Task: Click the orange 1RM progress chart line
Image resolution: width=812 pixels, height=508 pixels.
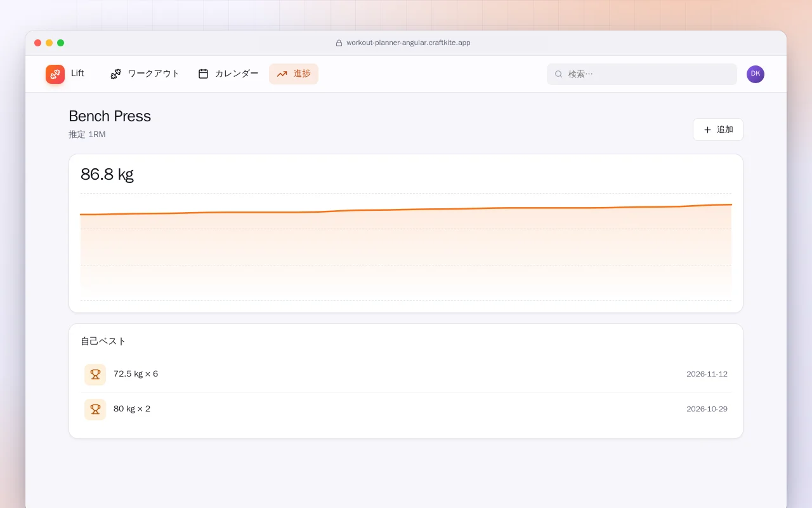Action: 406,210
